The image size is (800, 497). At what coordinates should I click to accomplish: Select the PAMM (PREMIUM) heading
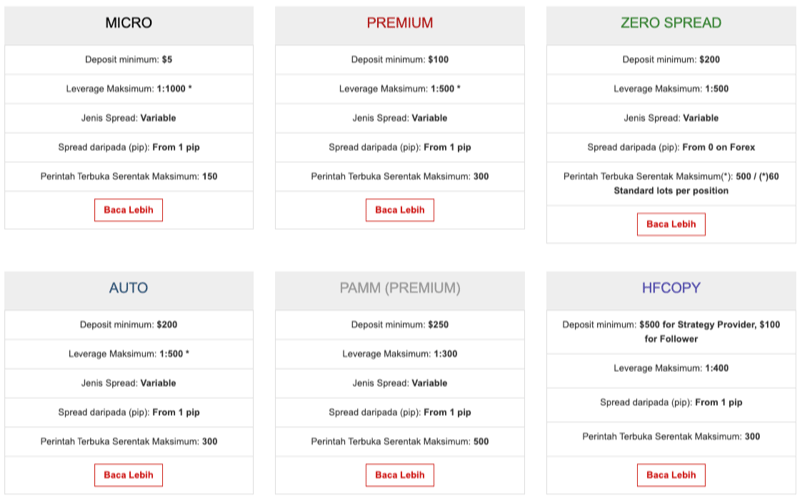tap(399, 288)
